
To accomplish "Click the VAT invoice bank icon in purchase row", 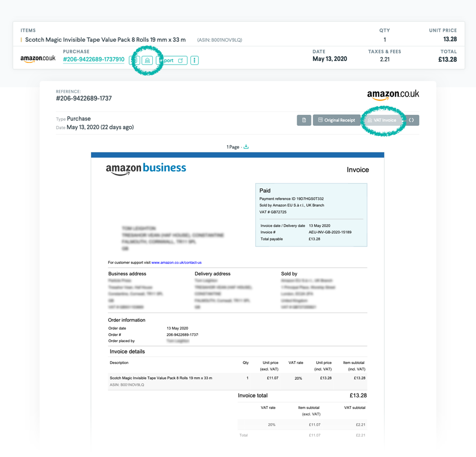I will 148,60.
